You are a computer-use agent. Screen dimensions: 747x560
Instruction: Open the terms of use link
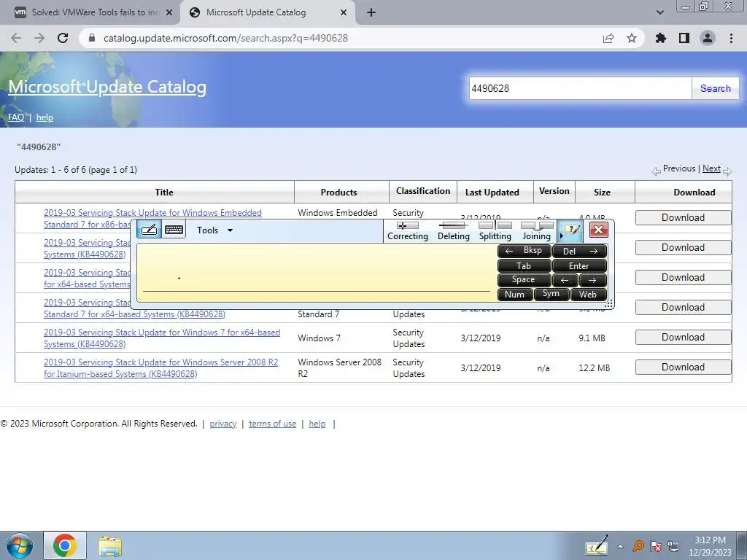273,424
